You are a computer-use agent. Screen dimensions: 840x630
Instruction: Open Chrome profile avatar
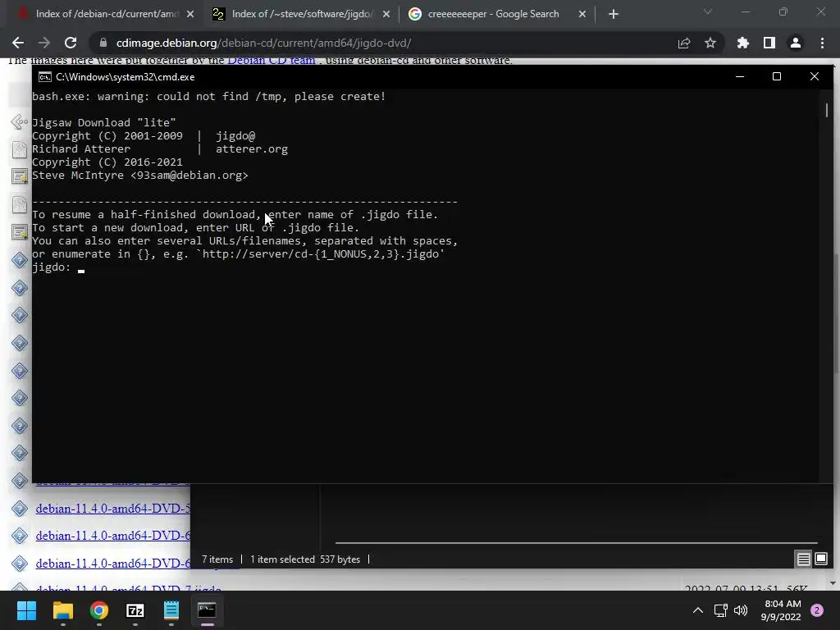click(796, 43)
